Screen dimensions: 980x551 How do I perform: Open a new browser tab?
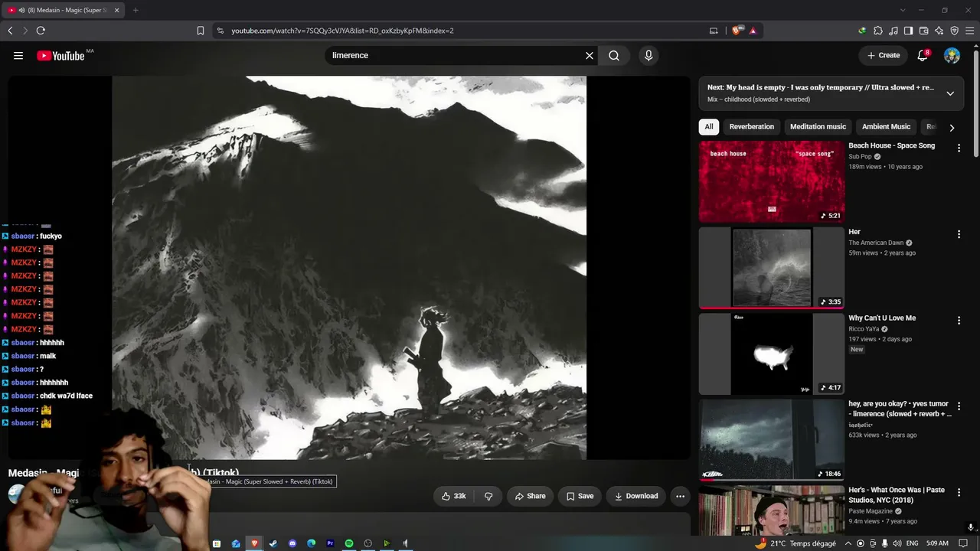[136, 10]
